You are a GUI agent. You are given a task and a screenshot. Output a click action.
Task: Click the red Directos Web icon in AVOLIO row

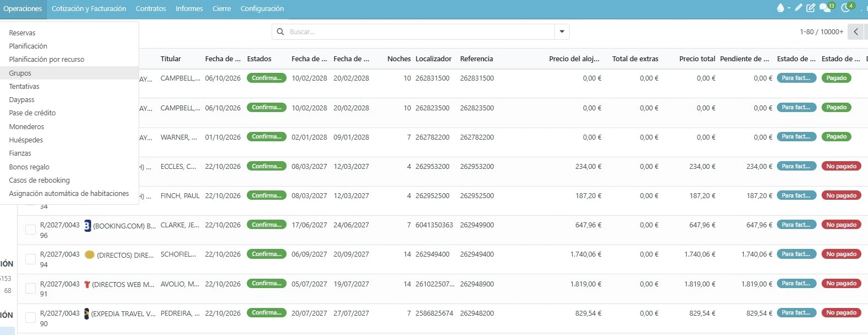pos(87,284)
